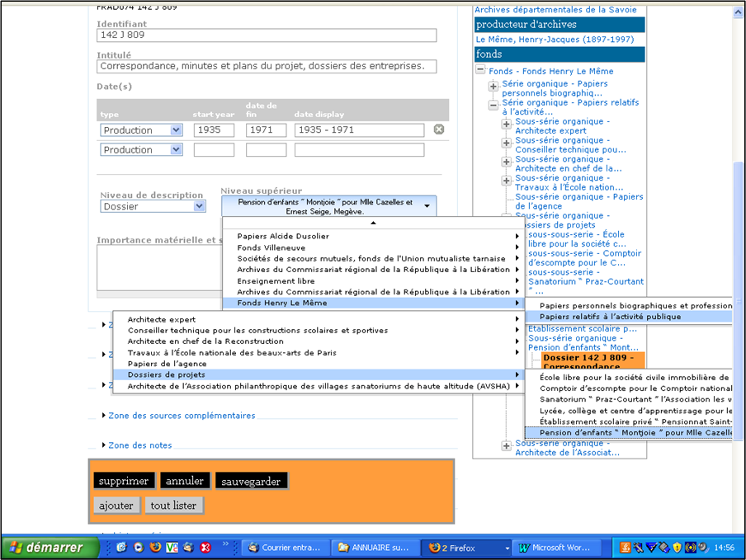
Task: Open the Niveau supérieur dropdown
Action: pos(328,206)
